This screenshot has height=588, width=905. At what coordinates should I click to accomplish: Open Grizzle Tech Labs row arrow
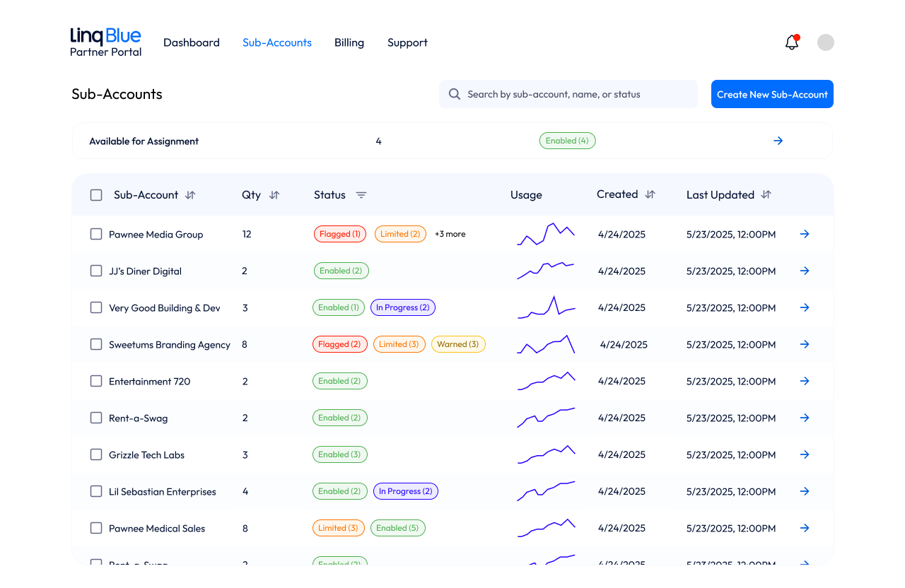pyautogui.click(x=805, y=454)
